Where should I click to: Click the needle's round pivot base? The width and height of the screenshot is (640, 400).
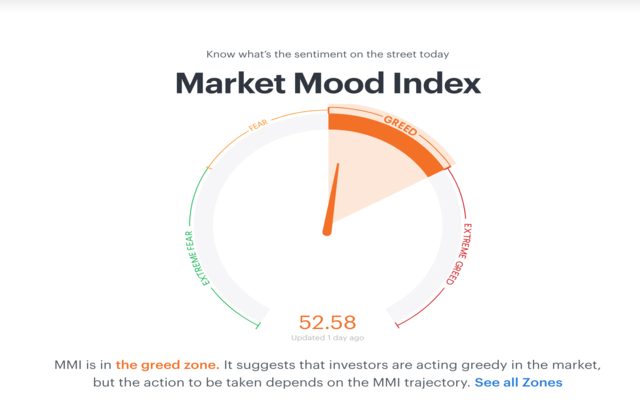pyautogui.click(x=326, y=231)
